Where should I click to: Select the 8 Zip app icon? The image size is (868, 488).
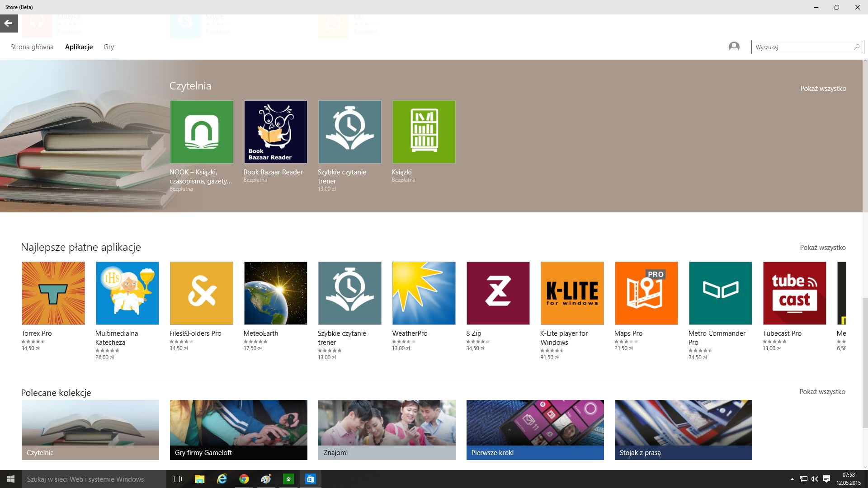pos(498,293)
